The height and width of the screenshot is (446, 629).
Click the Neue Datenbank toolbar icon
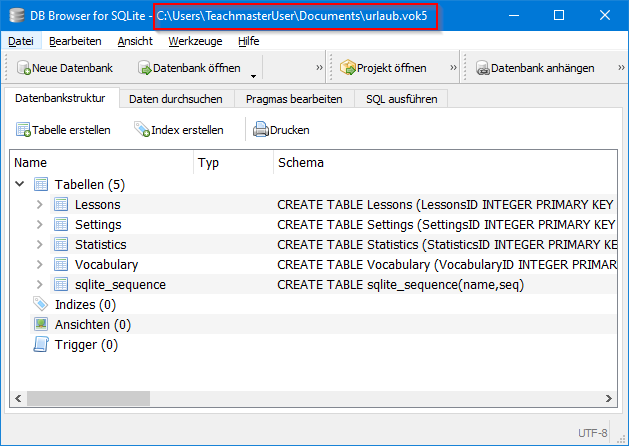(24, 68)
